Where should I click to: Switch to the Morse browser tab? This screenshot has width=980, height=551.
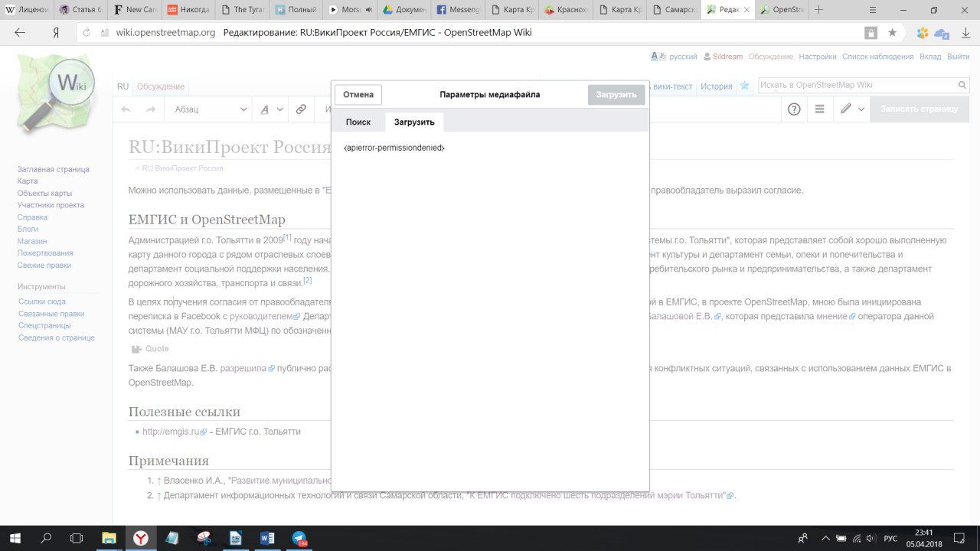click(348, 10)
